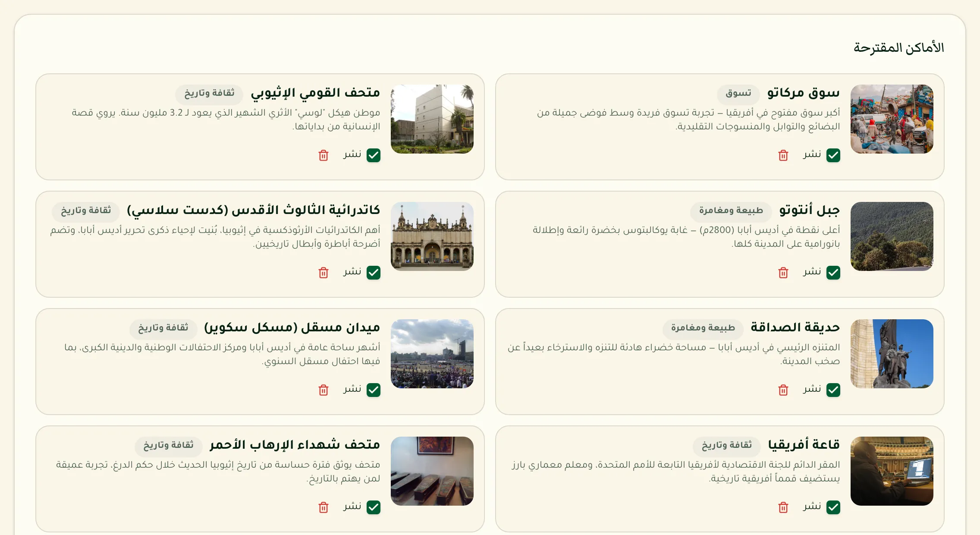Screen dimensions: 980x535
Task: Delete the قاعة أفريقيا card
Action: click(x=783, y=507)
